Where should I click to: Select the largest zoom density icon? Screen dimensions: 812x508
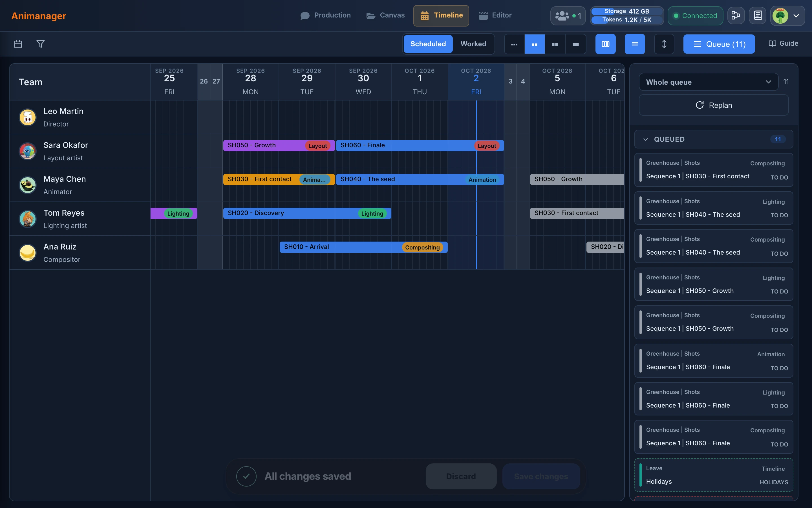point(575,44)
